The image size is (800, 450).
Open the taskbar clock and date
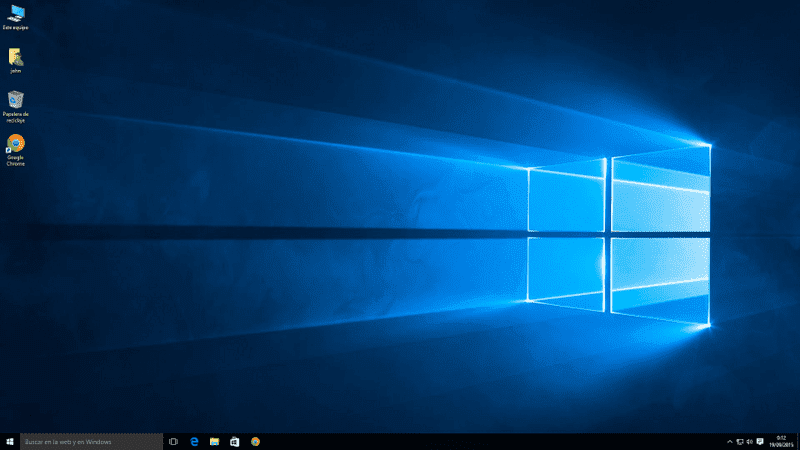(781, 442)
